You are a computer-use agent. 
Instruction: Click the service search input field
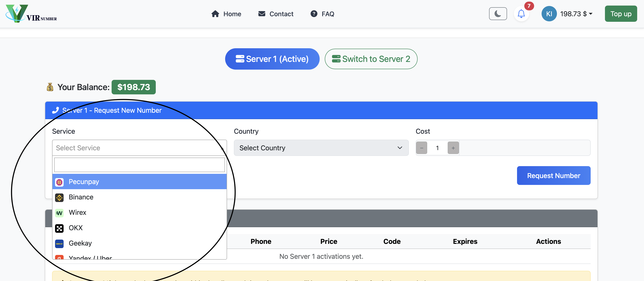[139, 165]
